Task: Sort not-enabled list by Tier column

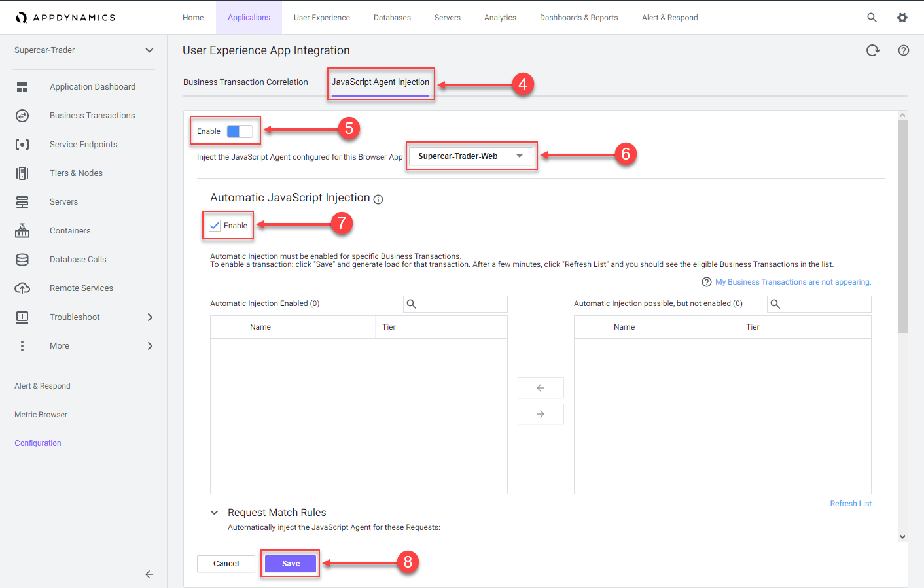Action: (805, 327)
